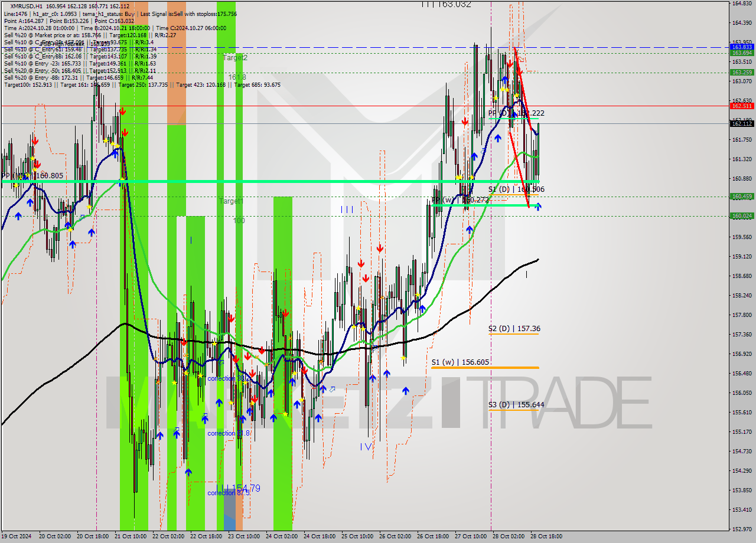Click the '22 Oct 18:00' time label
This screenshot has height=543, width=756.
pyautogui.click(x=206, y=537)
